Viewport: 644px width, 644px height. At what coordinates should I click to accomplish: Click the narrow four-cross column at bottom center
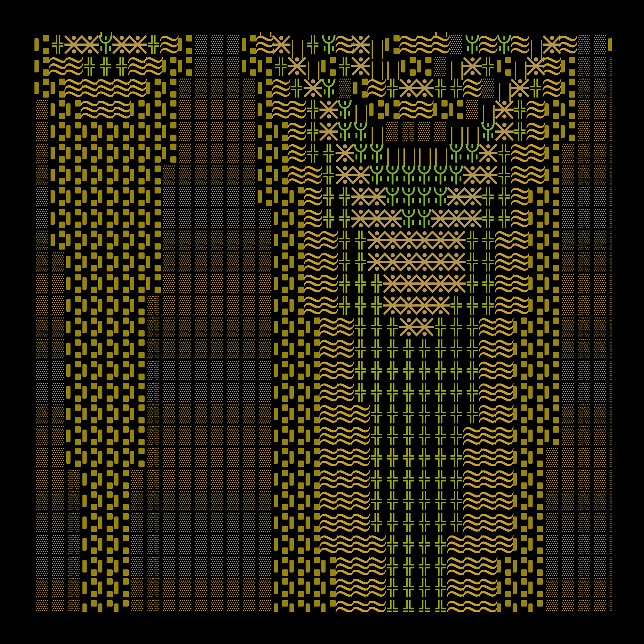pos(416,574)
